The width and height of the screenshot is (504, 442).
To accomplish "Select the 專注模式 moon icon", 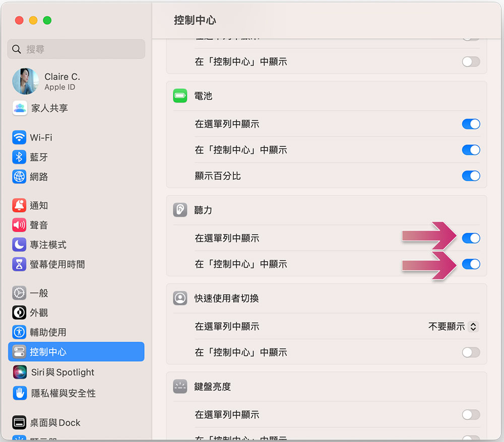I will pos(19,245).
